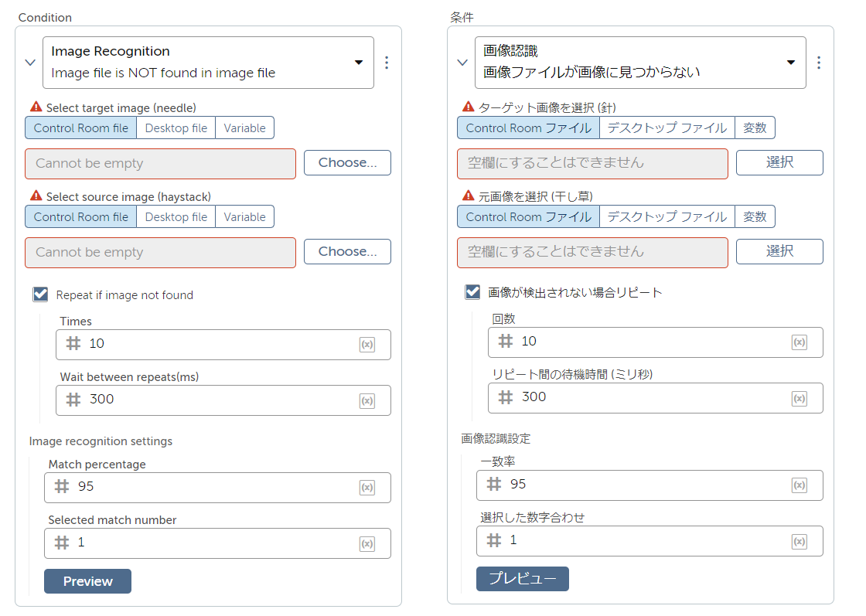Image resolution: width=866 pixels, height=616 pixels.
Task: Select Desktop file for target image (needle)
Action: (x=176, y=128)
